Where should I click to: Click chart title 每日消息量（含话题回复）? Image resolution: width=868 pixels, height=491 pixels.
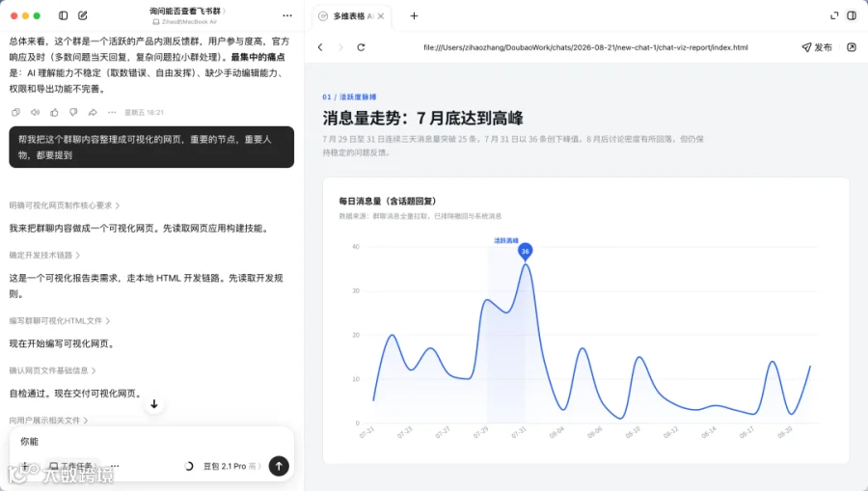[388, 201]
